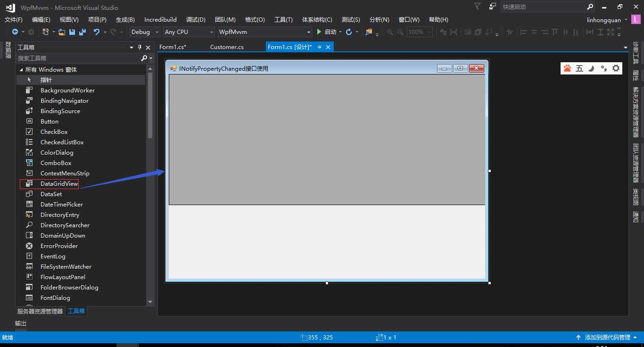Click the New Project toolbar icon
The width and height of the screenshot is (644, 347).
46,32
